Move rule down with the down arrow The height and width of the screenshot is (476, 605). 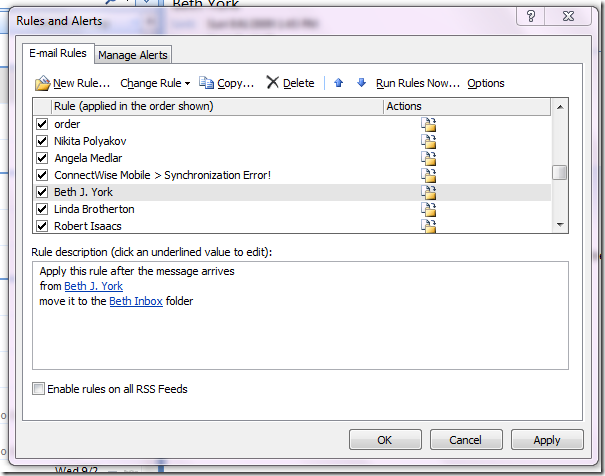tap(361, 83)
